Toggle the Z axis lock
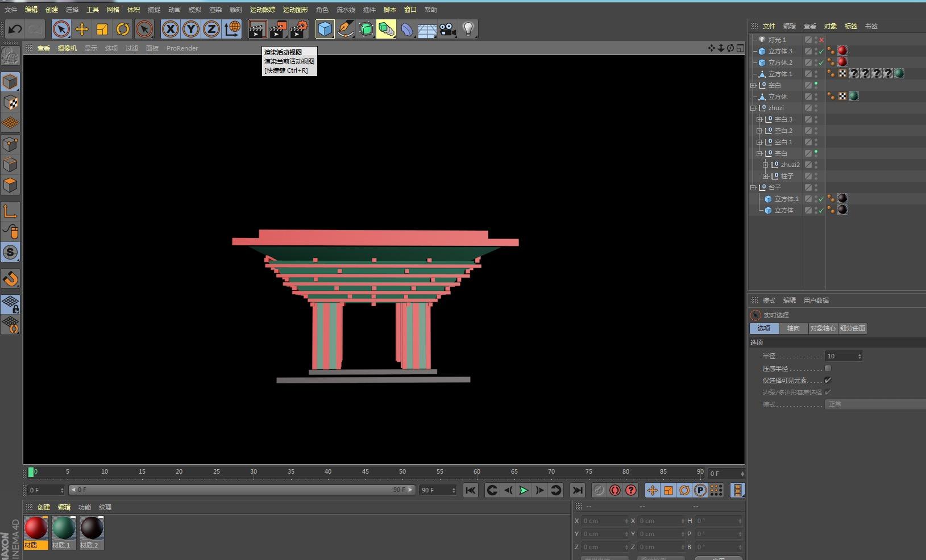 click(x=211, y=29)
